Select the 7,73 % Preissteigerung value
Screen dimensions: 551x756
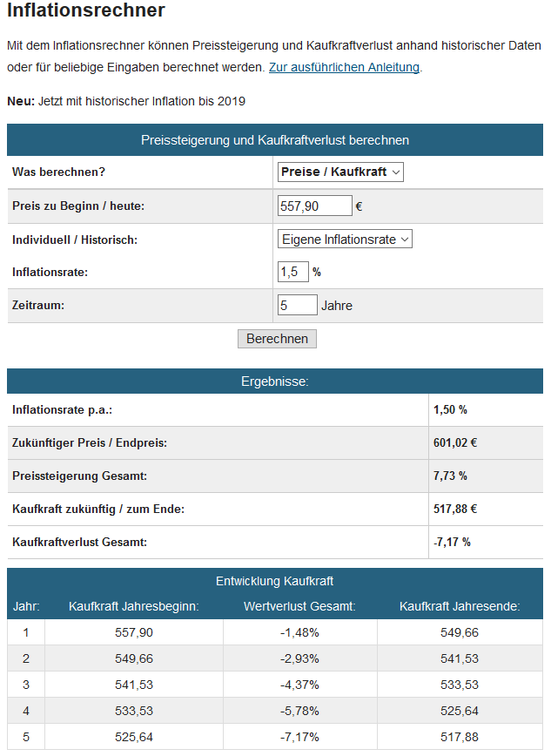point(450,476)
